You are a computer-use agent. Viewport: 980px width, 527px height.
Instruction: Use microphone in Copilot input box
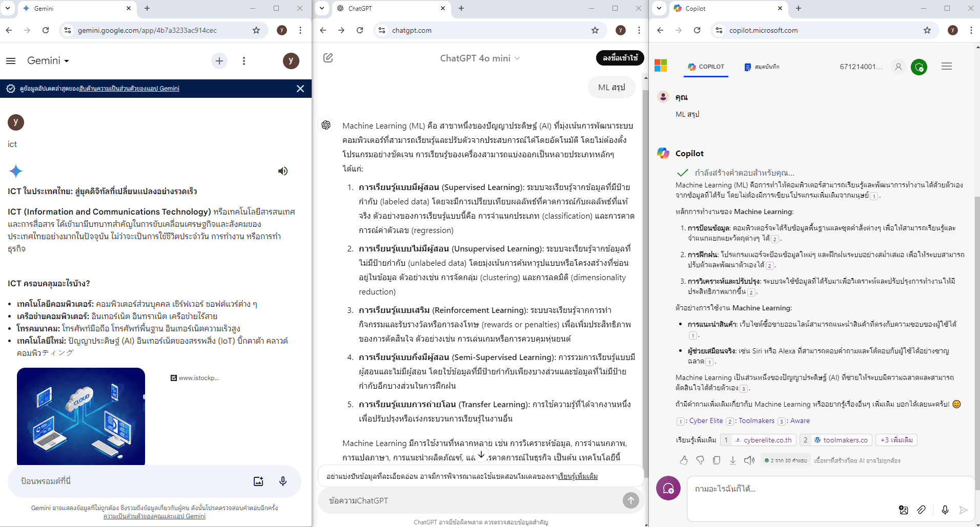(x=945, y=510)
